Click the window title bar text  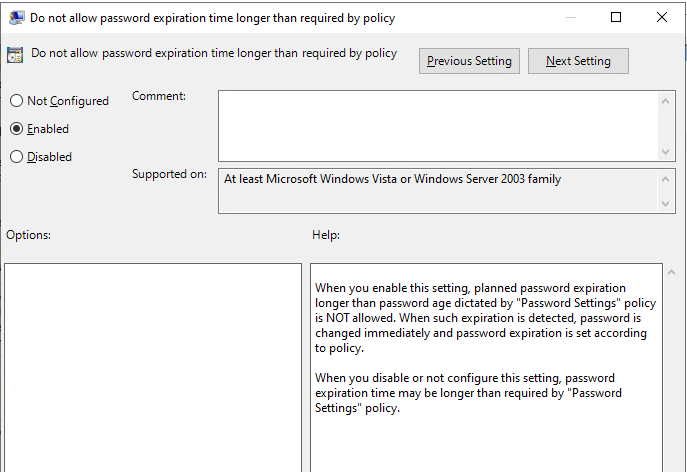click(x=212, y=18)
